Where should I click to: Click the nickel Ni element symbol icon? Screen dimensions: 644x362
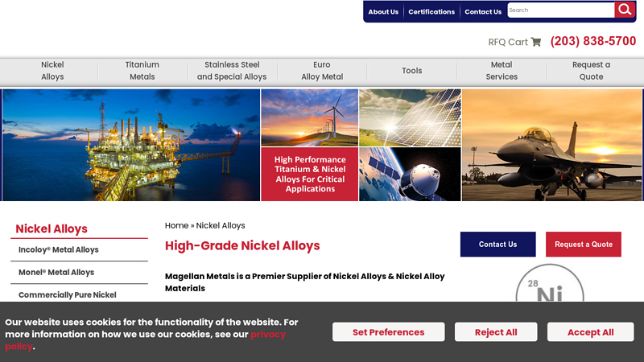coord(549,289)
